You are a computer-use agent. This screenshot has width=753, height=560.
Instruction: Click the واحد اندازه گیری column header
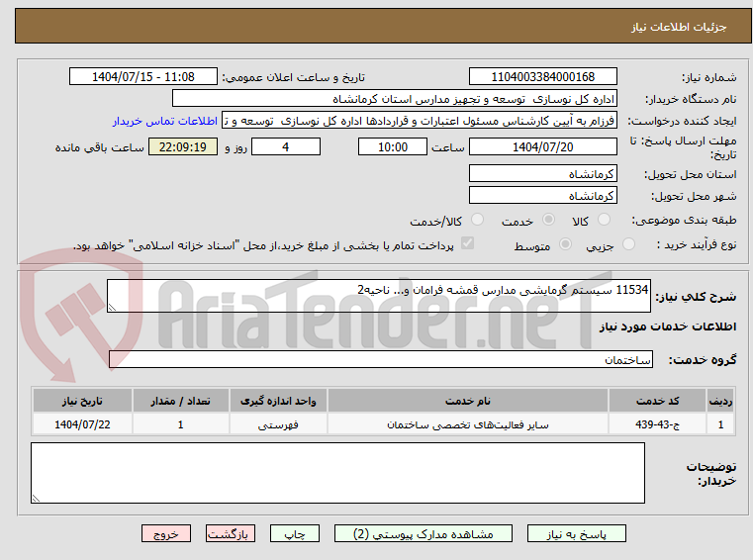point(278,401)
